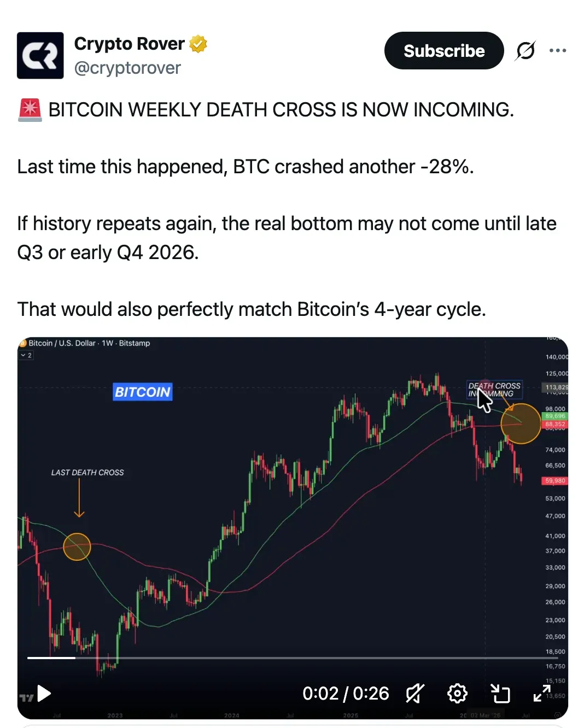Click the Crypto Rover display name
584x728 pixels.
pyautogui.click(x=129, y=44)
